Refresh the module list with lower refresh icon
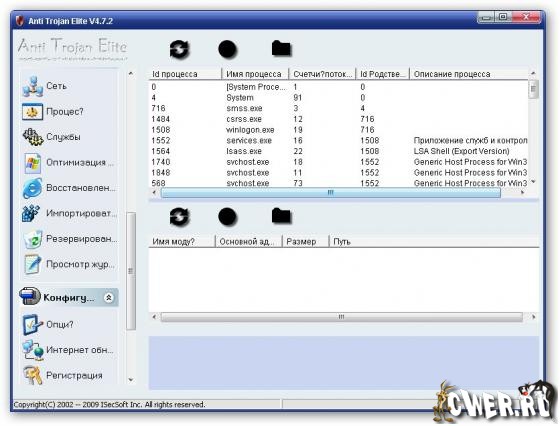The width and height of the screenshot is (560, 426). 179,216
